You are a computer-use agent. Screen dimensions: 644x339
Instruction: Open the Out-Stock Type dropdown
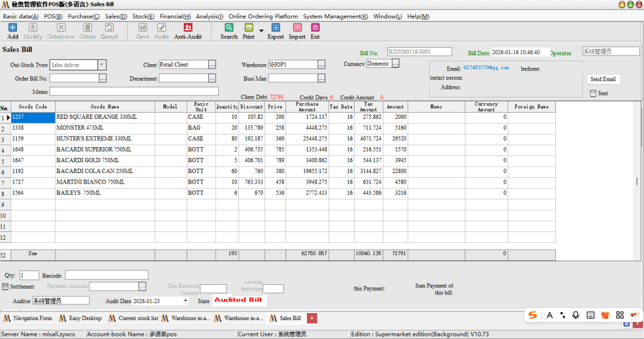pyautogui.click(x=102, y=65)
